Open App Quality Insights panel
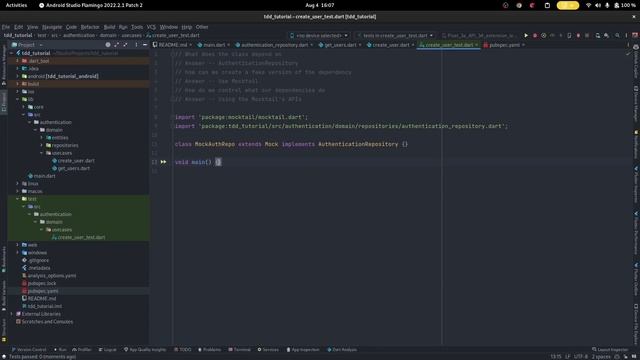Image resolution: width=640 pixels, height=360 pixels. (x=145, y=350)
